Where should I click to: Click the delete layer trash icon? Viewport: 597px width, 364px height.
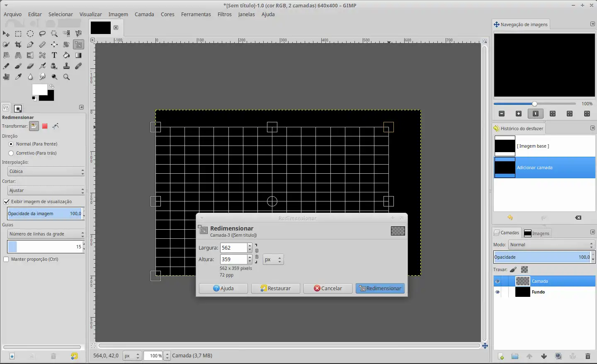coord(587,356)
